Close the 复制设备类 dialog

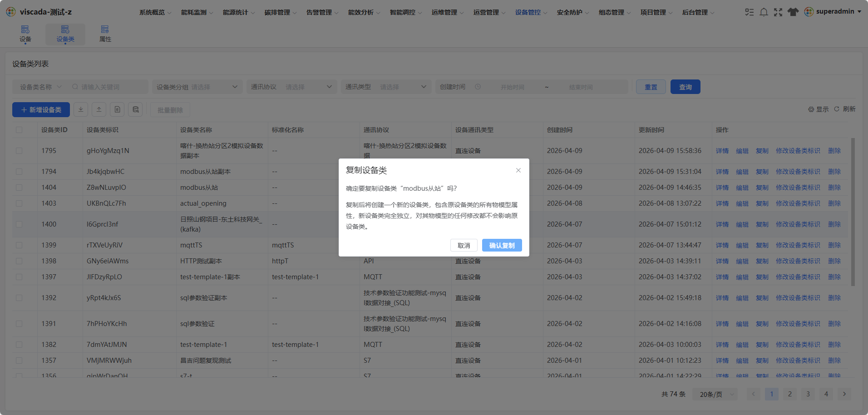(518, 170)
